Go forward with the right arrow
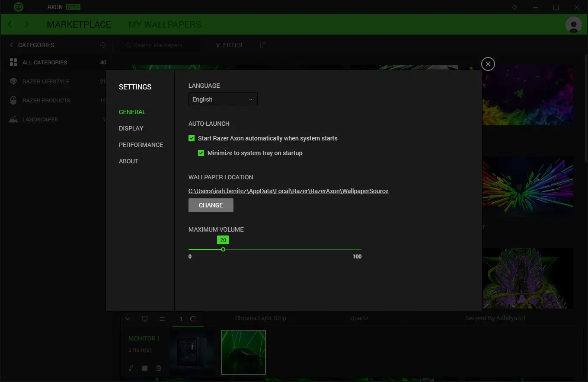 click(x=27, y=24)
